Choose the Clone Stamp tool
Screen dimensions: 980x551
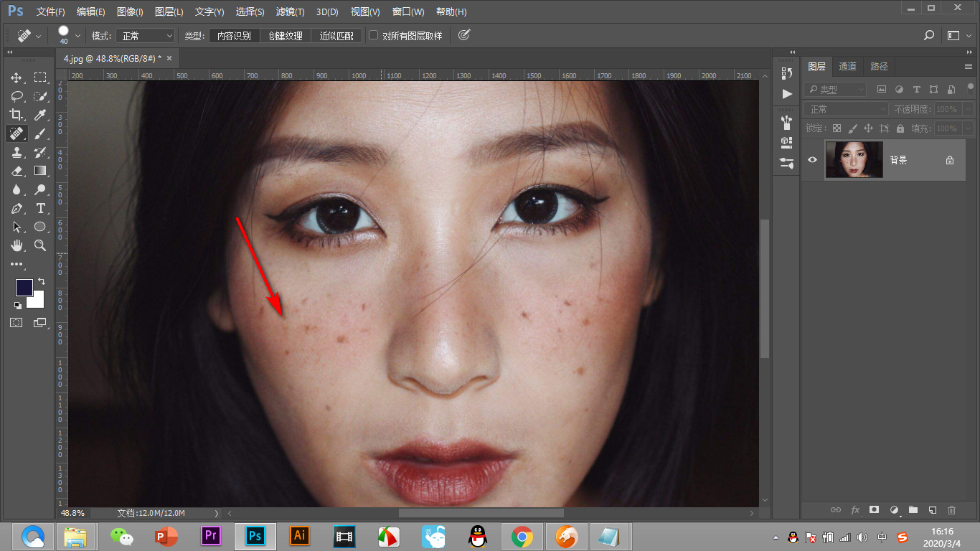coord(17,152)
